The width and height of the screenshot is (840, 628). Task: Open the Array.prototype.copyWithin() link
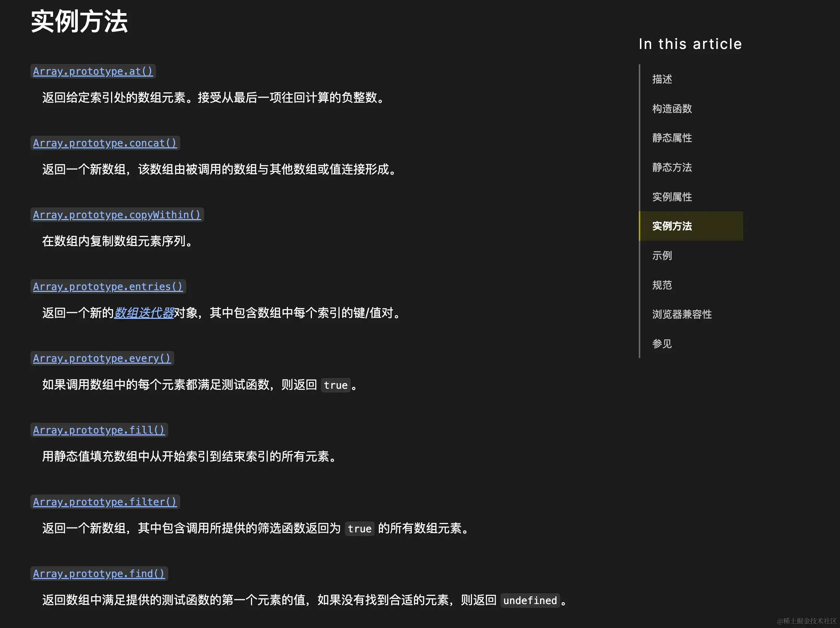coord(117,215)
